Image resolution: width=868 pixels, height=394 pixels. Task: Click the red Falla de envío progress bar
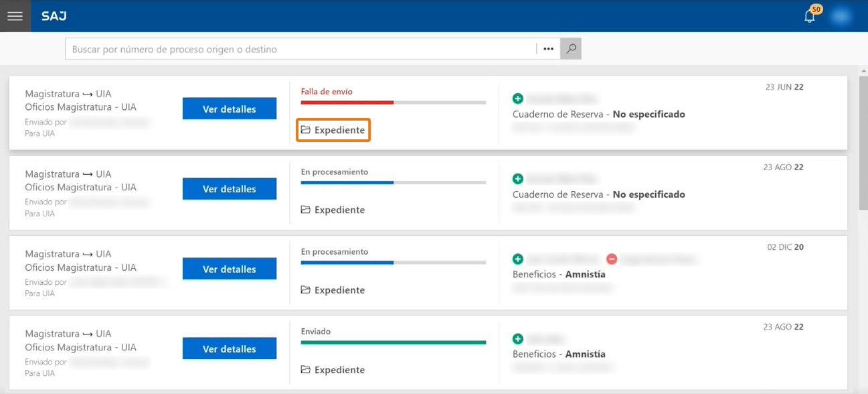point(394,103)
